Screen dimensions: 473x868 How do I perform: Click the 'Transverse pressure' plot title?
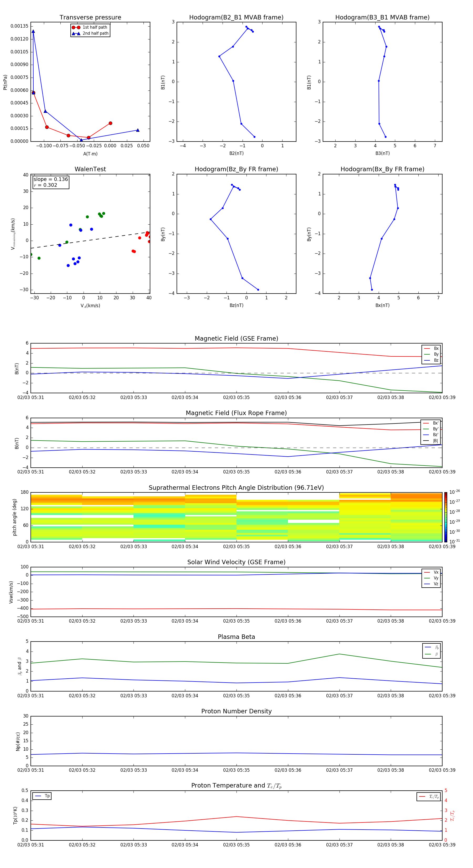tap(90, 17)
